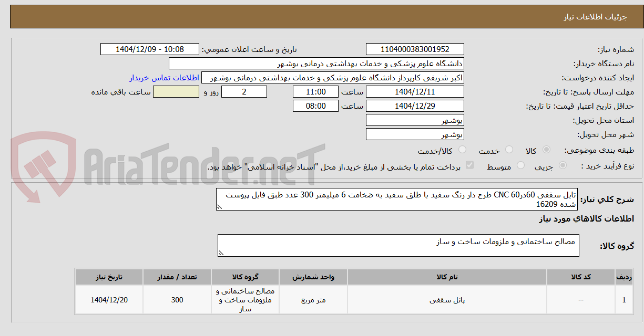Click the quantity cell 300

[x=177, y=300]
